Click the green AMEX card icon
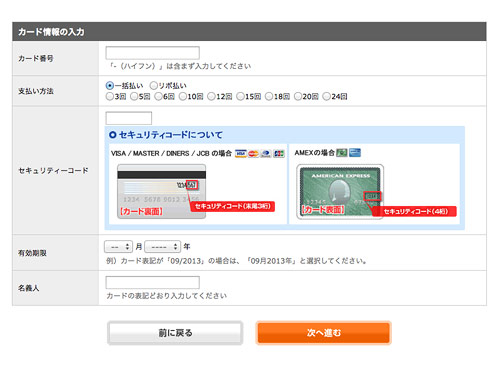The width and height of the screenshot is (500, 375). [342, 153]
